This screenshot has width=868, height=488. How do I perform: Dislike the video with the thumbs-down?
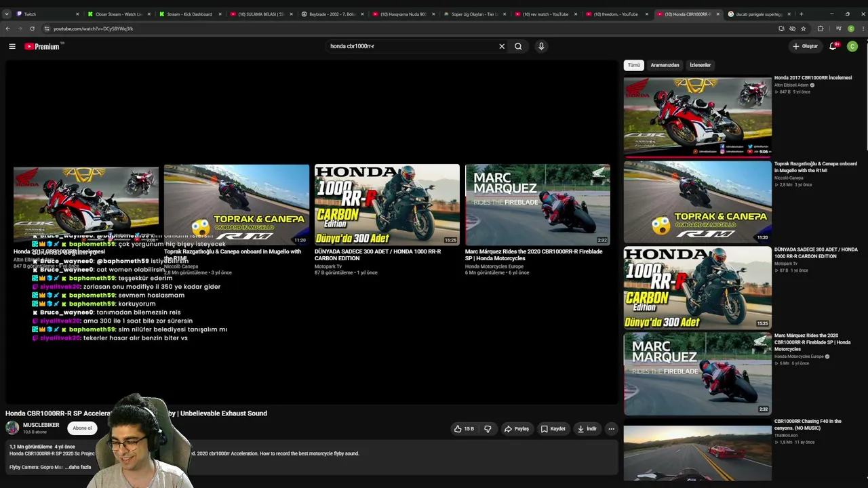[488, 428]
